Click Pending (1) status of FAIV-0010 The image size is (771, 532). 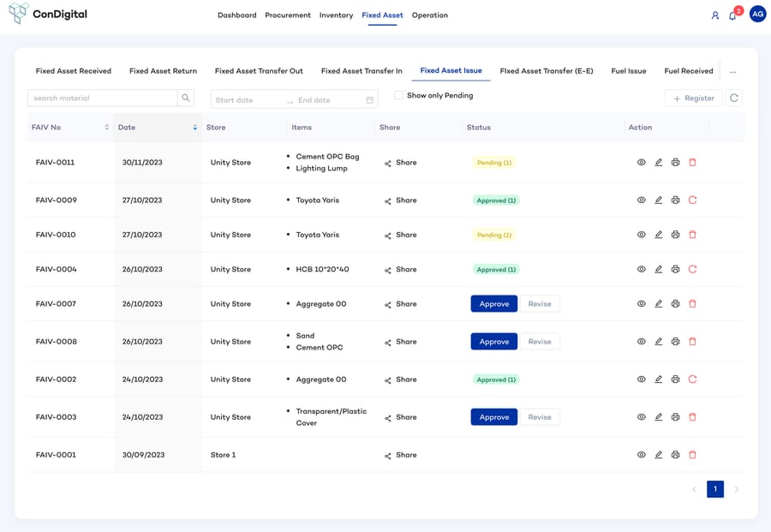(494, 235)
